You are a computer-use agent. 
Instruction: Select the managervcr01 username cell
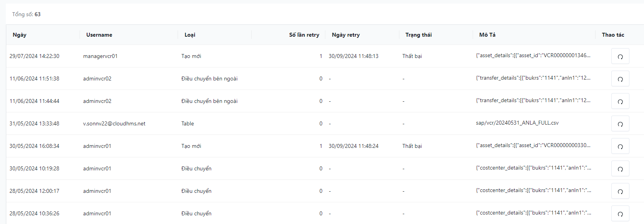point(100,56)
